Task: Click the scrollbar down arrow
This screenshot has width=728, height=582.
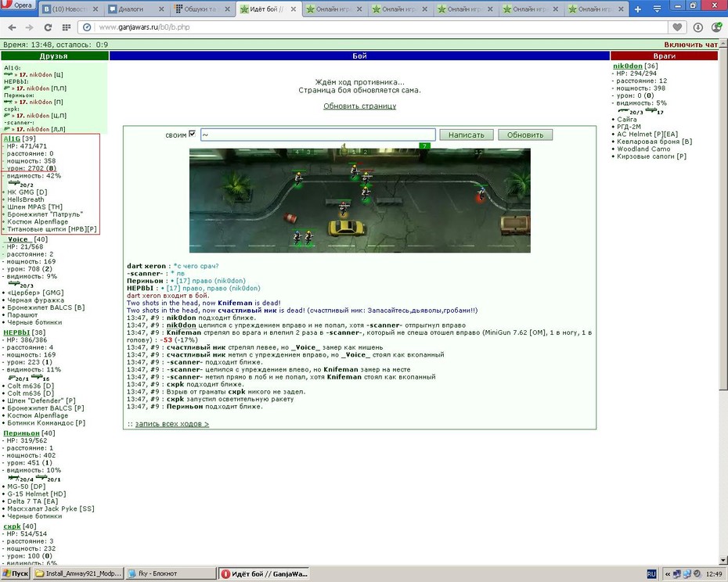Action: [723, 561]
